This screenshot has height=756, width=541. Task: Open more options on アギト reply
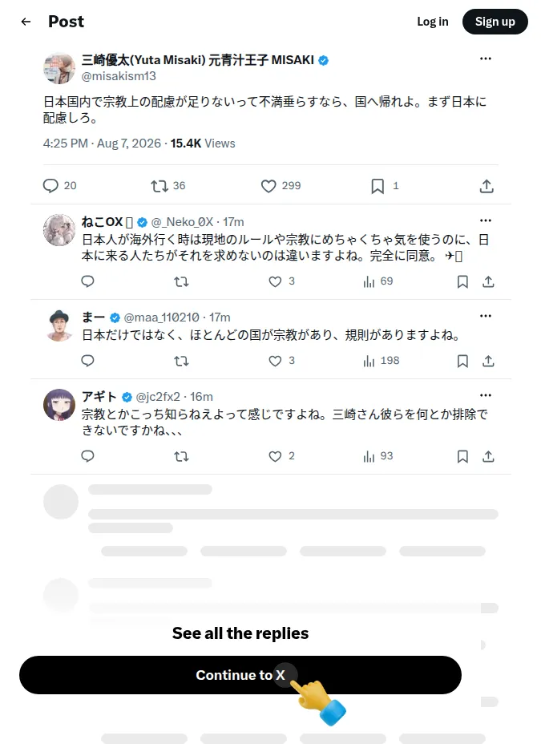coord(486,395)
